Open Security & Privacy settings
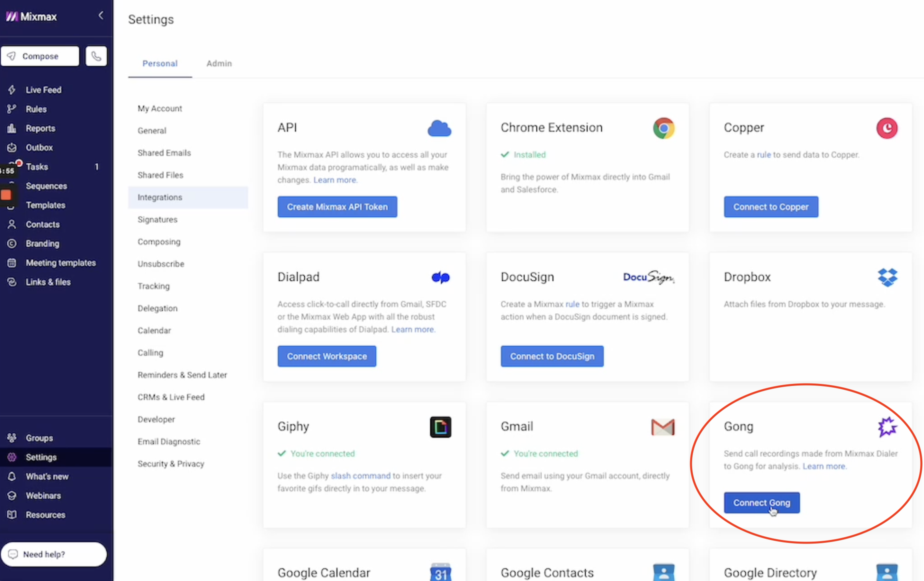Image resolution: width=924 pixels, height=581 pixels. pos(171,463)
